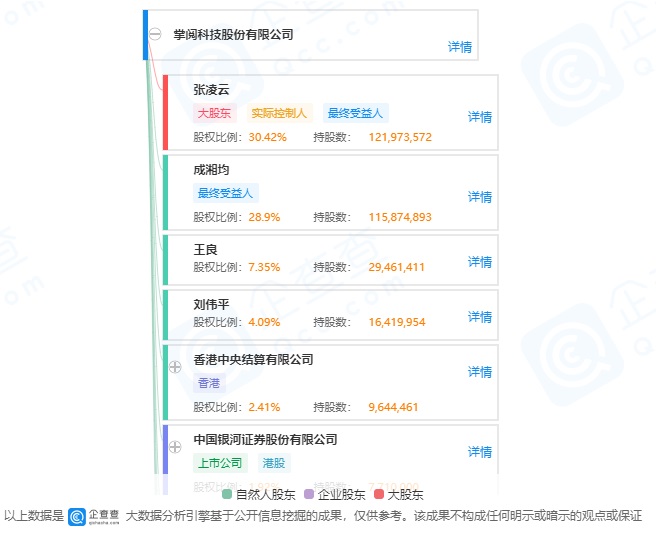Click the 16,419,954 share count
The height and width of the screenshot is (536, 656).
397,322
